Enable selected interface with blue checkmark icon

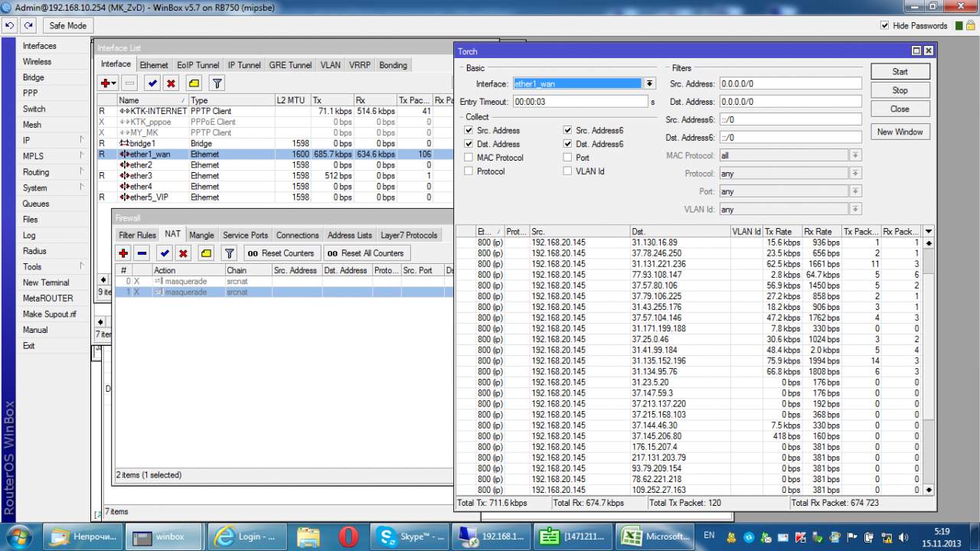pyautogui.click(x=152, y=83)
